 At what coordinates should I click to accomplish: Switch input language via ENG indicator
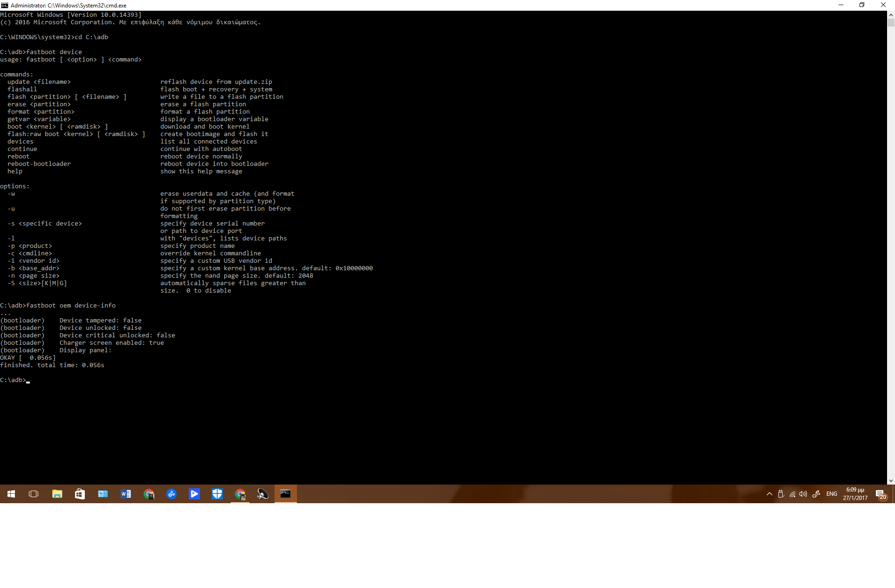point(832,494)
